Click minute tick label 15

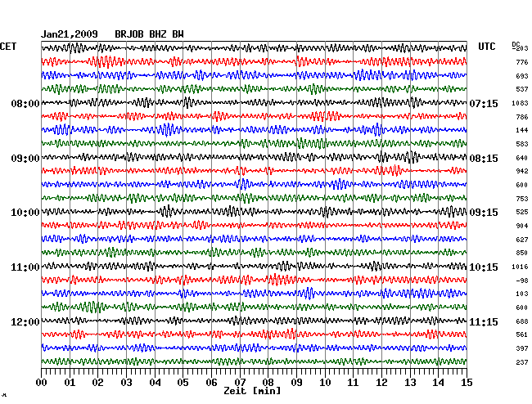click(x=467, y=383)
